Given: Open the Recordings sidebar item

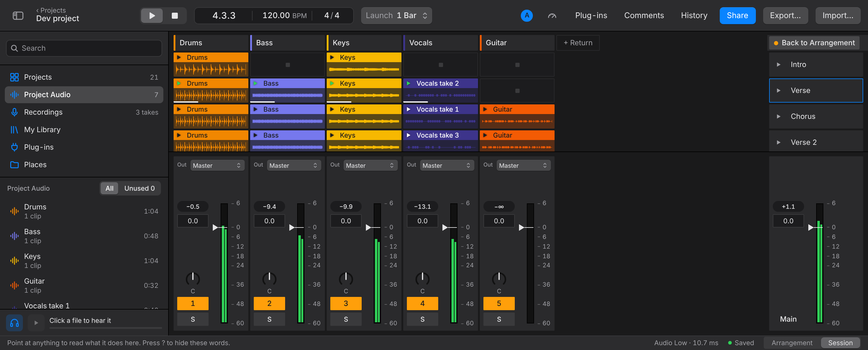Looking at the screenshot, I should (84, 112).
